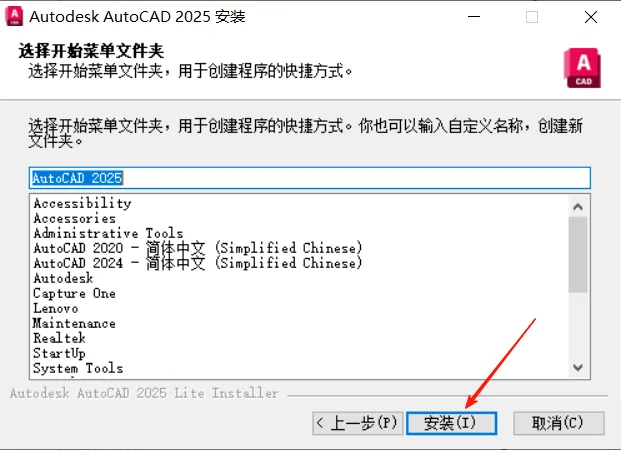Image resolution: width=622 pixels, height=451 pixels.
Task: Click the list scroll down arrow
Action: coord(578,367)
